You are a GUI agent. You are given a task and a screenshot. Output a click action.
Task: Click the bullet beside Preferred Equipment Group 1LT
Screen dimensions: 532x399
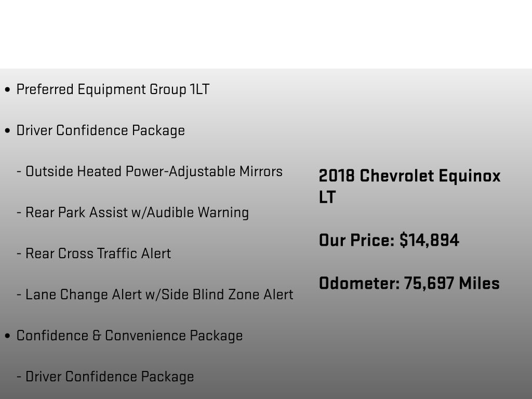[x=7, y=90]
